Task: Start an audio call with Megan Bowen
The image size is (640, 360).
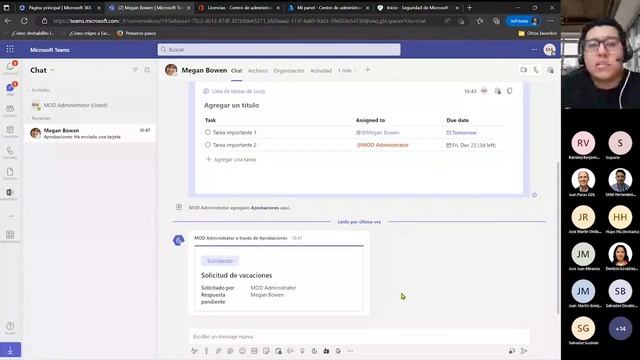Action: coord(536,70)
